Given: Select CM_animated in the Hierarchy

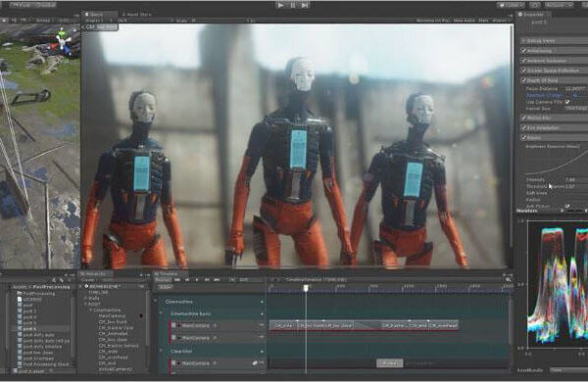Looking at the screenshot, I should click(x=113, y=334).
